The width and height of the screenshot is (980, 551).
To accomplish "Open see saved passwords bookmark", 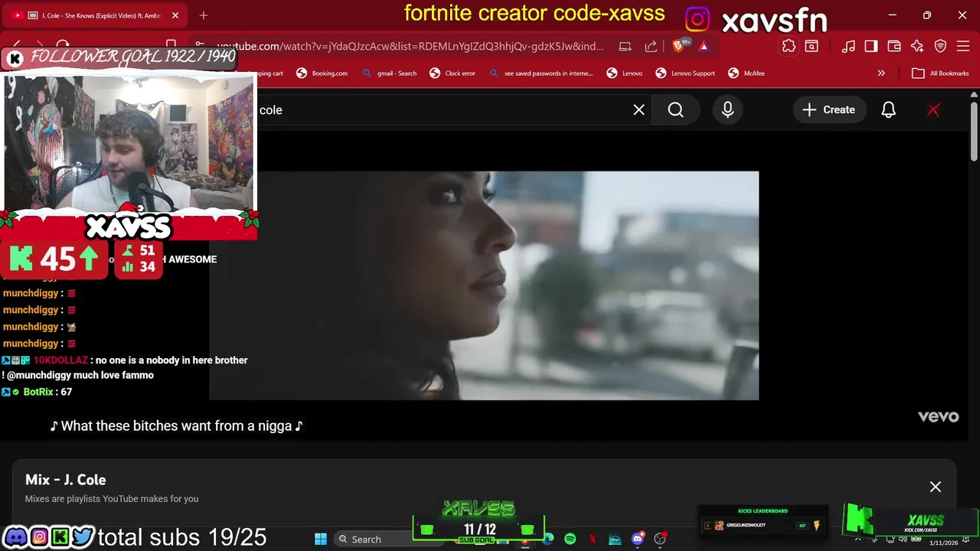I will (x=541, y=73).
